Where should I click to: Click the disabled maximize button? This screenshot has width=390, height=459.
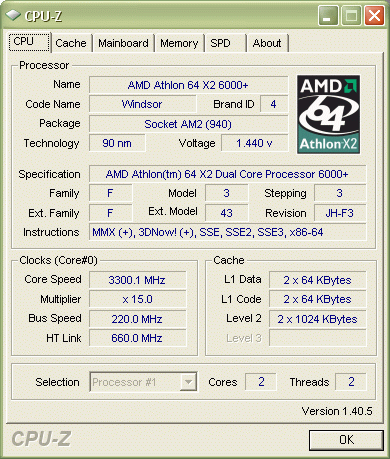click(x=351, y=15)
